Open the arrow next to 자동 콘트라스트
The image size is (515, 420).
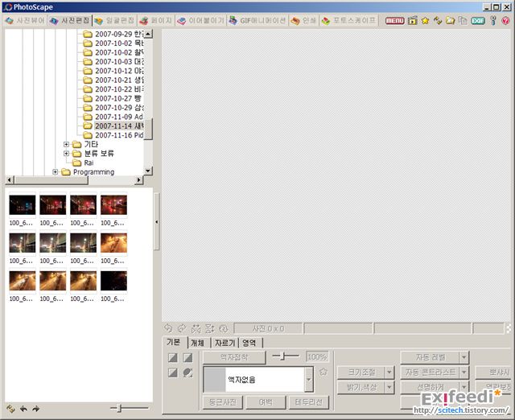[x=464, y=373]
